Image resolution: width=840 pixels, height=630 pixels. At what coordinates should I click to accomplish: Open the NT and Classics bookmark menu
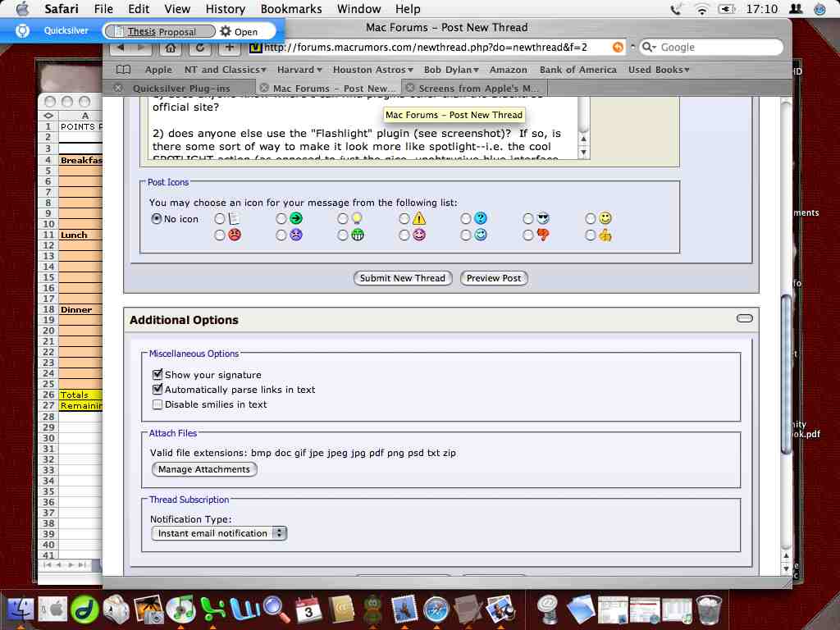pos(224,70)
